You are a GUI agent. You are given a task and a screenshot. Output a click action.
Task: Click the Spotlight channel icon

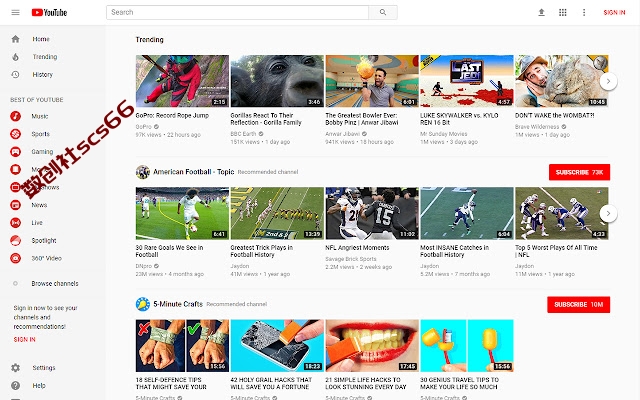point(16,240)
